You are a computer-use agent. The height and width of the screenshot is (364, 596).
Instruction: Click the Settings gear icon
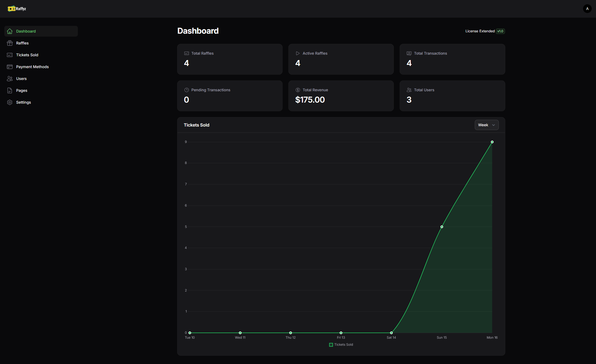10,102
